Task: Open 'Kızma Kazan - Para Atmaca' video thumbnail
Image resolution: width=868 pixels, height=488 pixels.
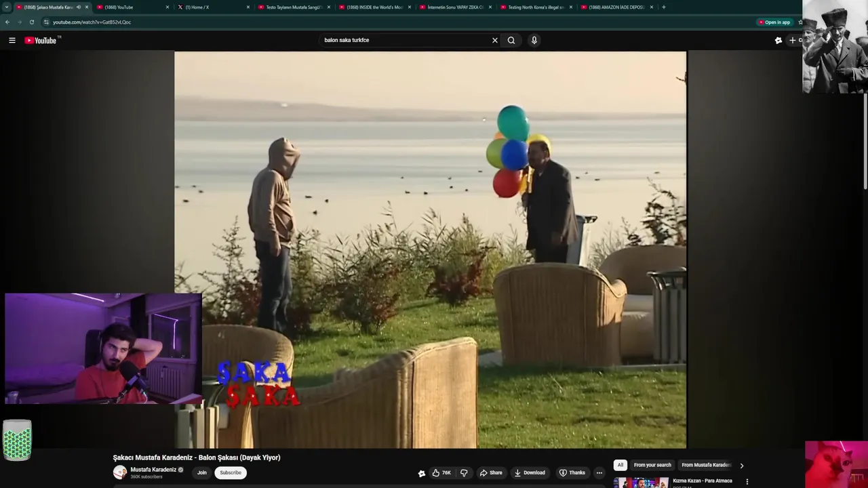Action: (641, 483)
